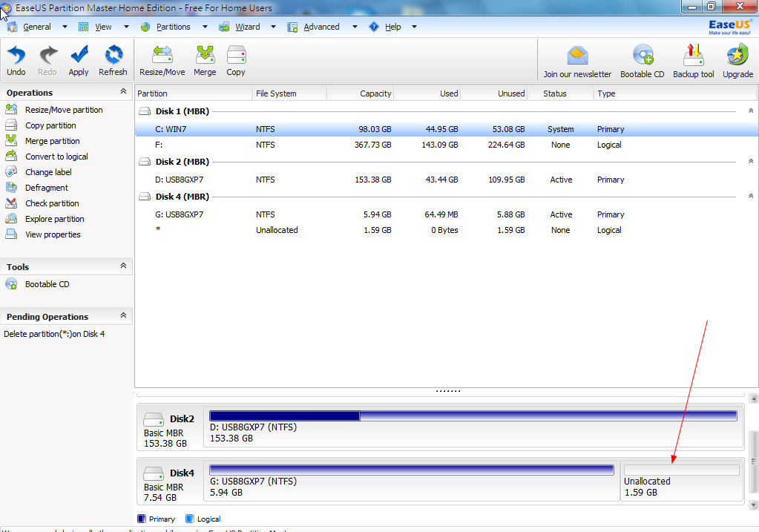This screenshot has width=759, height=532.
Task: Click the Disk 1 (MBR) drive icon
Action: [145, 111]
